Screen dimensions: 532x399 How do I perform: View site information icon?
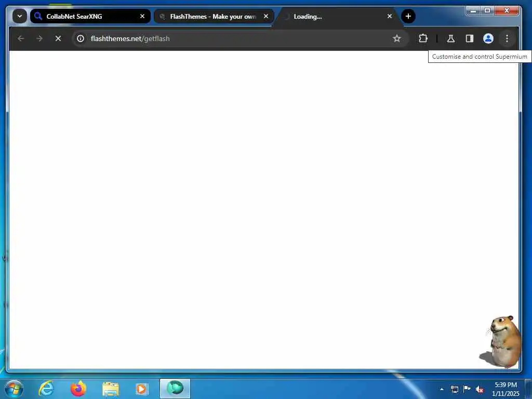point(81,38)
